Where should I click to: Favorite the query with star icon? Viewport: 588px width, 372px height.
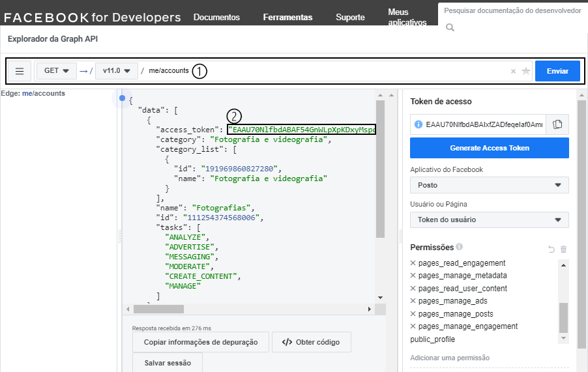pos(526,71)
